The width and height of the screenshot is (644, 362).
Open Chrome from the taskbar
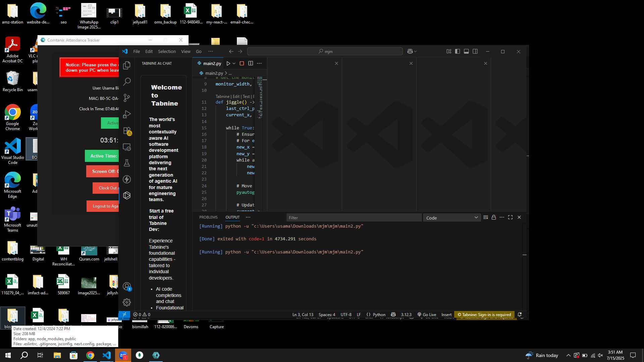point(90,355)
